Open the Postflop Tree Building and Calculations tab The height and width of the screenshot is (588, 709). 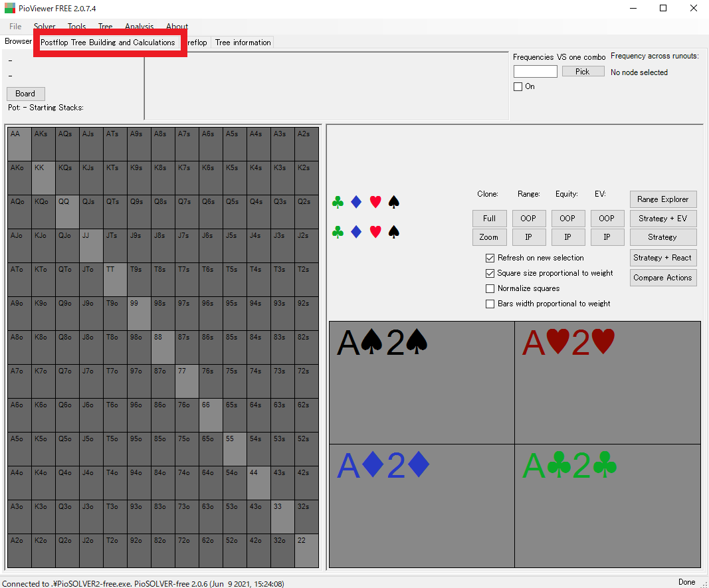[108, 43]
